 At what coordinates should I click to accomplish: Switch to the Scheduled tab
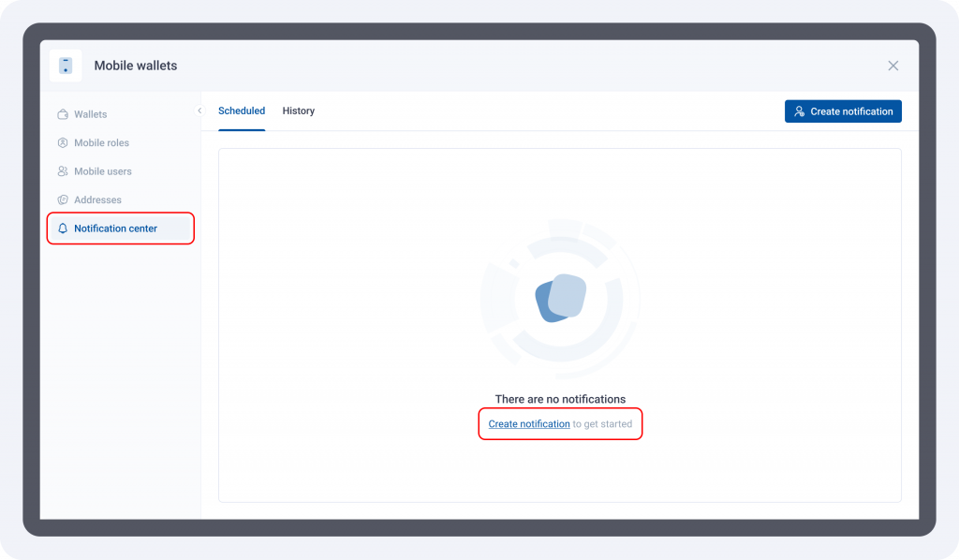pyautogui.click(x=242, y=111)
